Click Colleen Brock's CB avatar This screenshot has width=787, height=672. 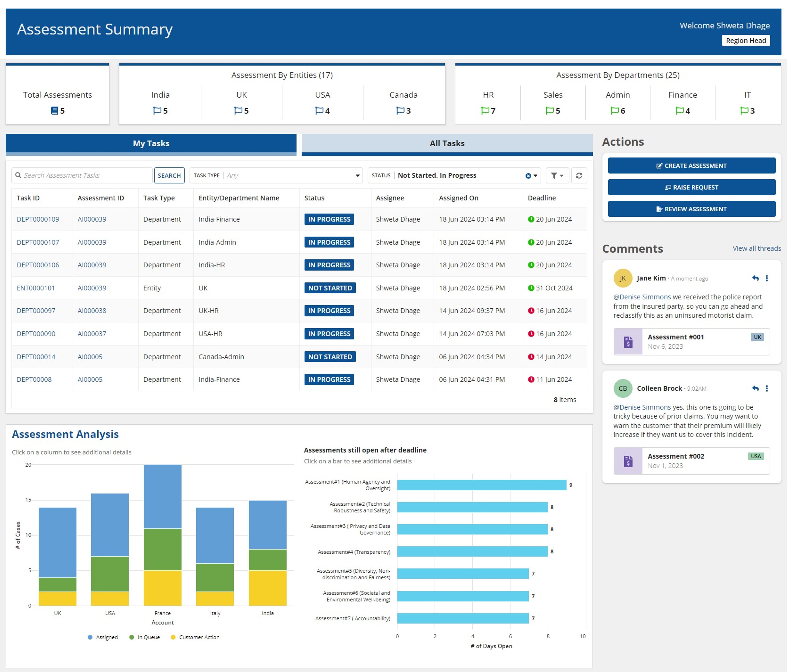tap(623, 388)
